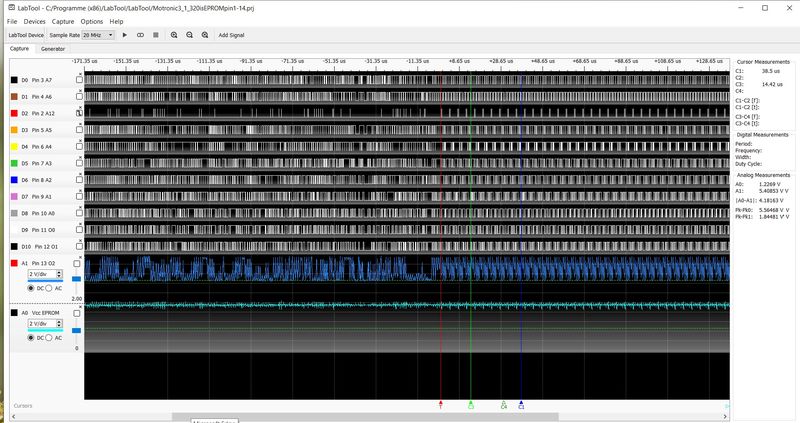Open the Options menu
The image size is (800, 423).
pos(92,21)
